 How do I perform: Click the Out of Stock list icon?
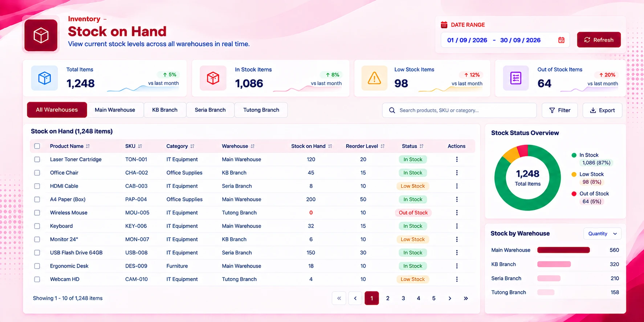pyautogui.click(x=516, y=78)
